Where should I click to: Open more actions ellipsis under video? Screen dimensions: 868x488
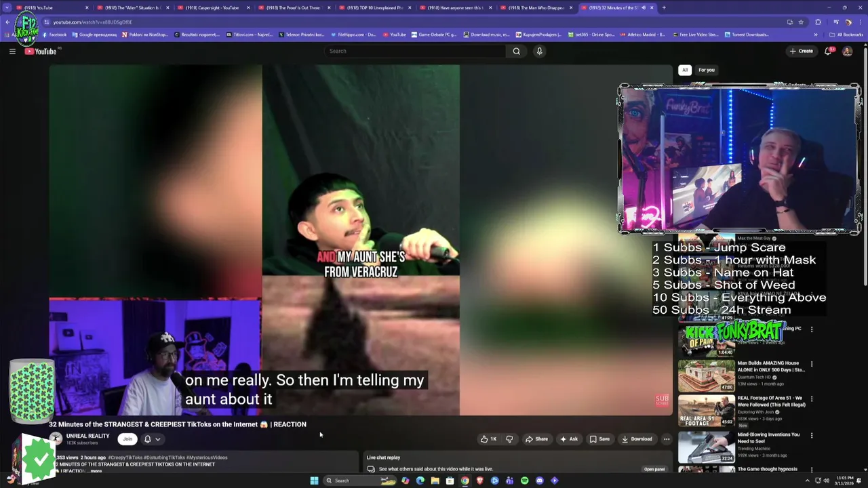667,439
